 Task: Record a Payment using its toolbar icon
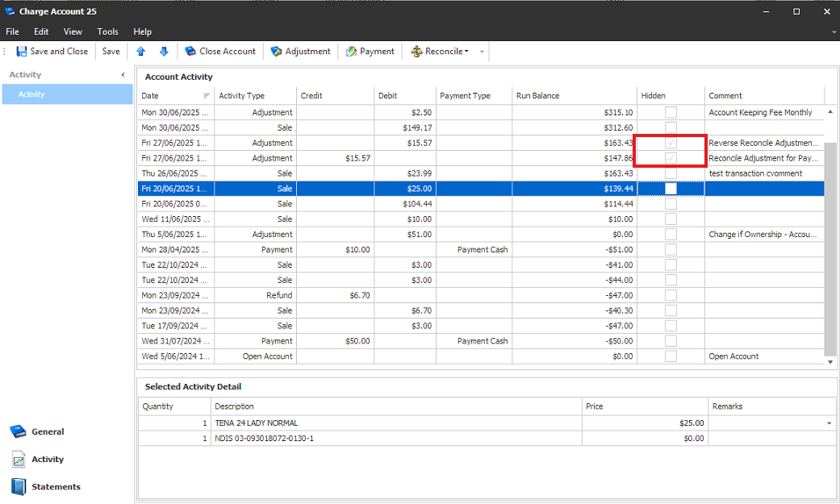pyautogui.click(x=351, y=51)
